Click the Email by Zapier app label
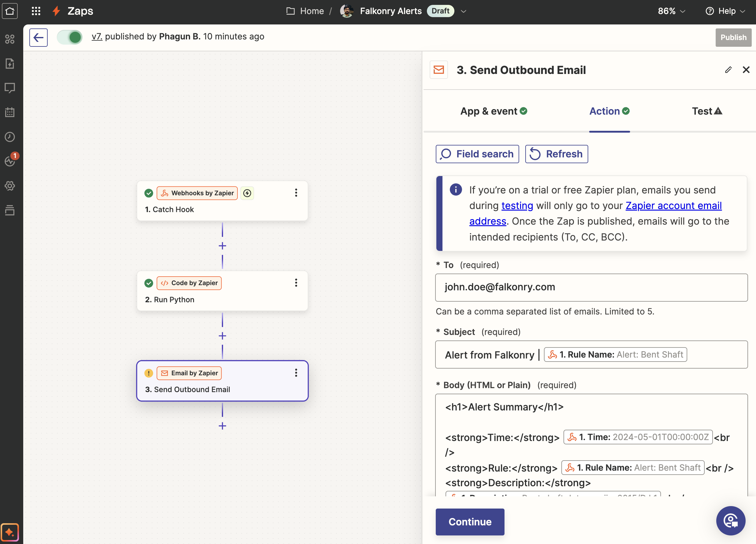Screen dimensions: 756x544 pyautogui.click(x=189, y=373)
